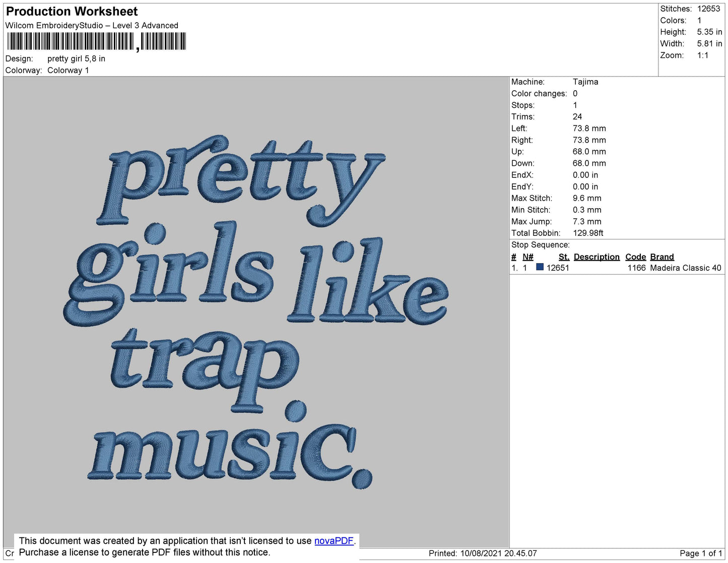Click the 'Code' column header
The height and width of the screenshot is (563, 728).
(x=635, y=257)
